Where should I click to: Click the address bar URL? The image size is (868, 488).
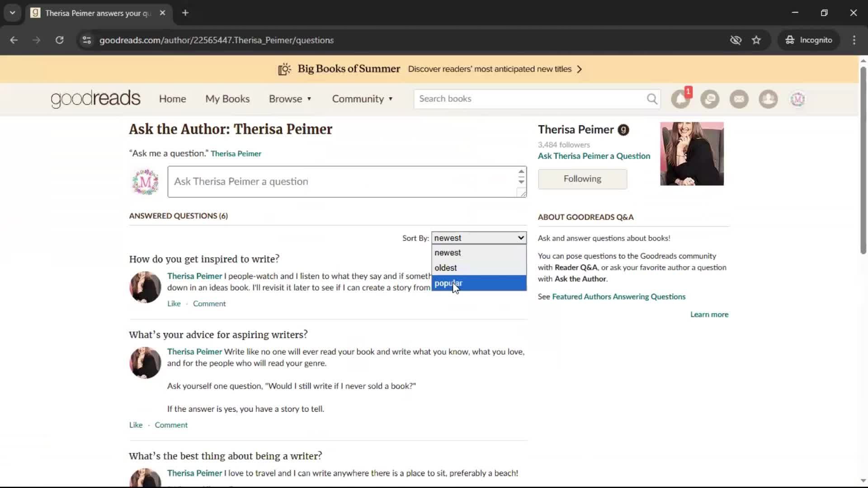217,40
